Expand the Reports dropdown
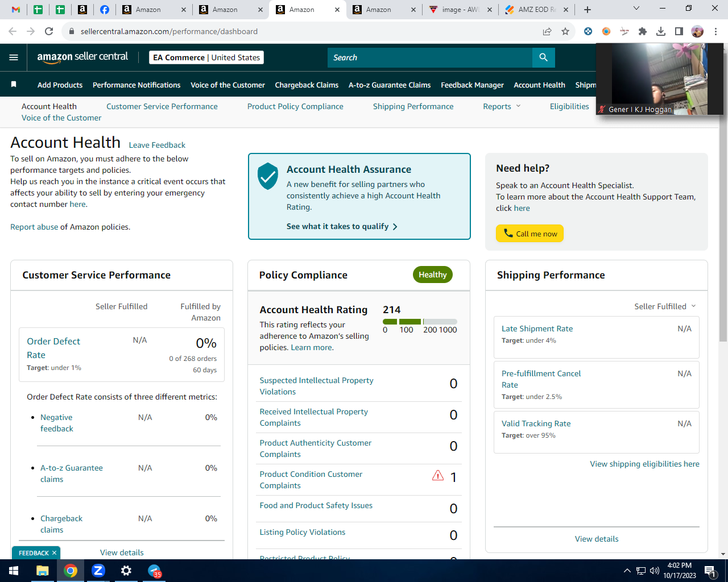Screen dimensions: 728x582 pyautogui.click(x=502, y=106)
